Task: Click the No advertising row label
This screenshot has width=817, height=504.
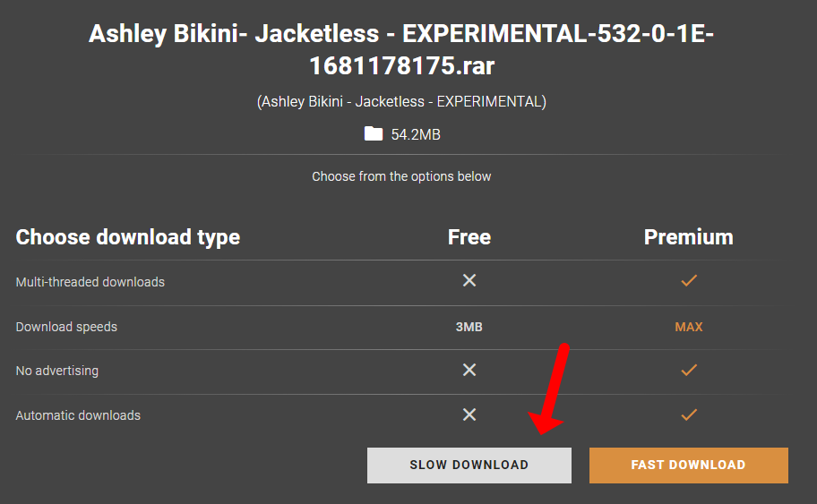Action: coord(57,371)
